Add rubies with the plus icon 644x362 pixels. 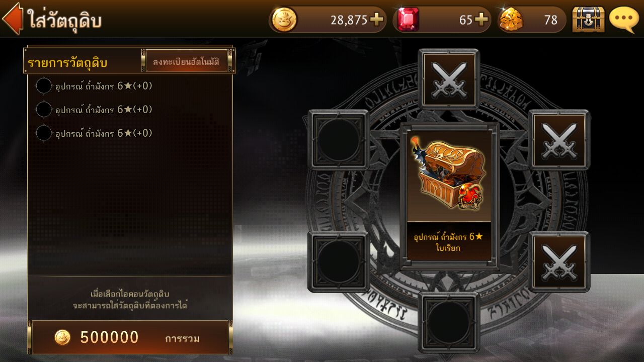coord(481,20)
